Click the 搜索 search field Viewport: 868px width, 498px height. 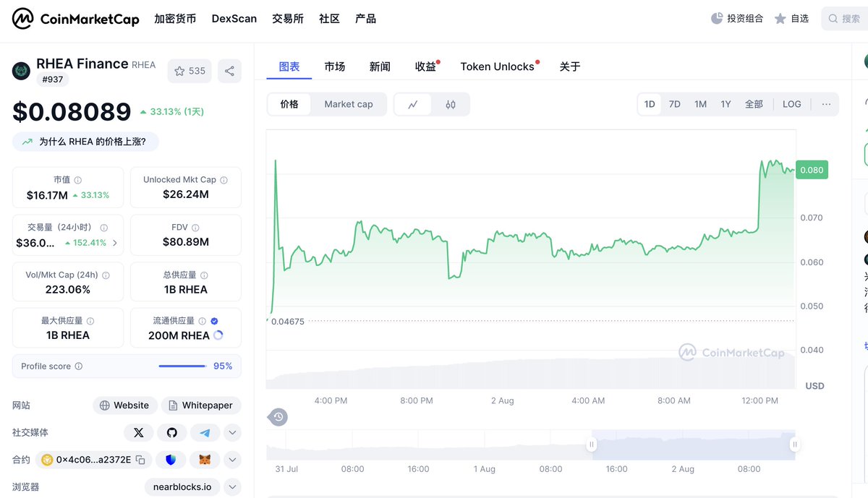[x=845, y=18]
